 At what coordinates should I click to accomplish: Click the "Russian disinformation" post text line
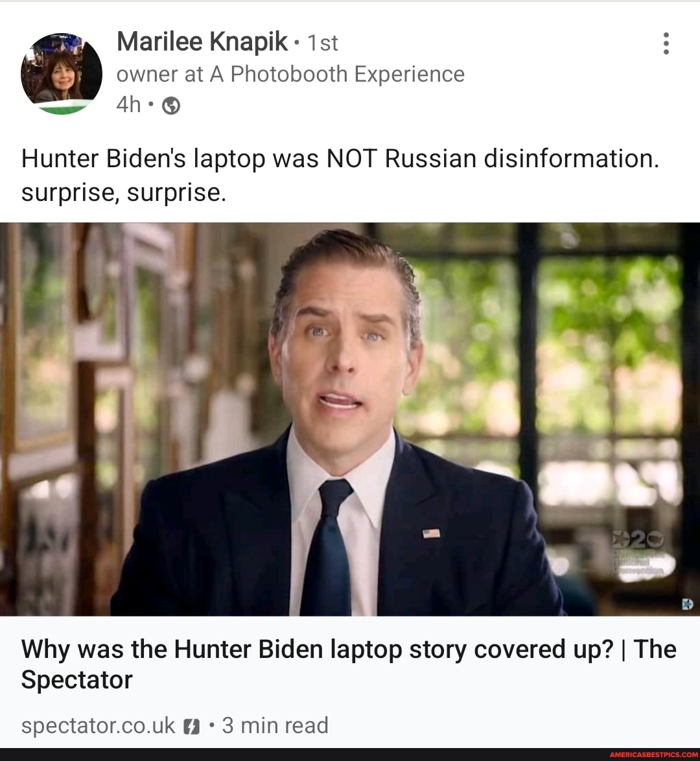click(340, 159)
